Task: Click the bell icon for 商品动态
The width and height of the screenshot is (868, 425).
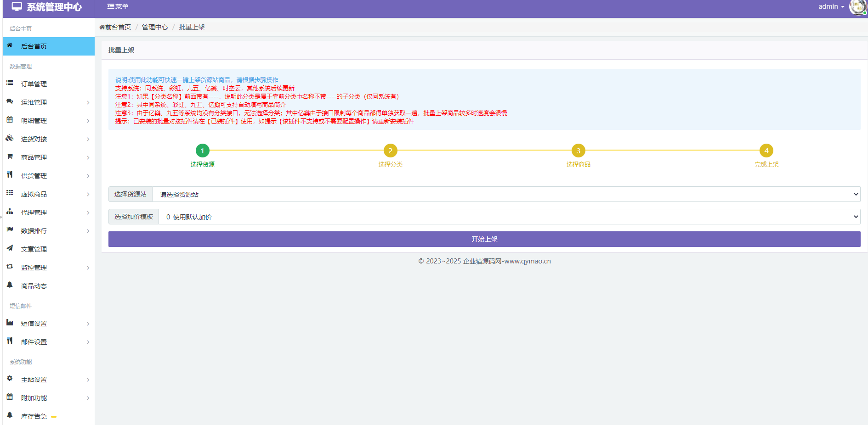Action: click(10, 285)
